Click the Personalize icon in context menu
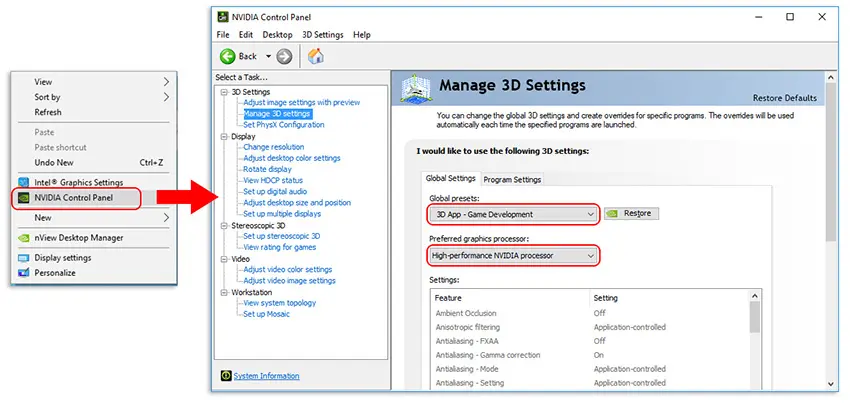Image resolution: width=850 pixels, height=403 pixels. [x=23, y=273]
